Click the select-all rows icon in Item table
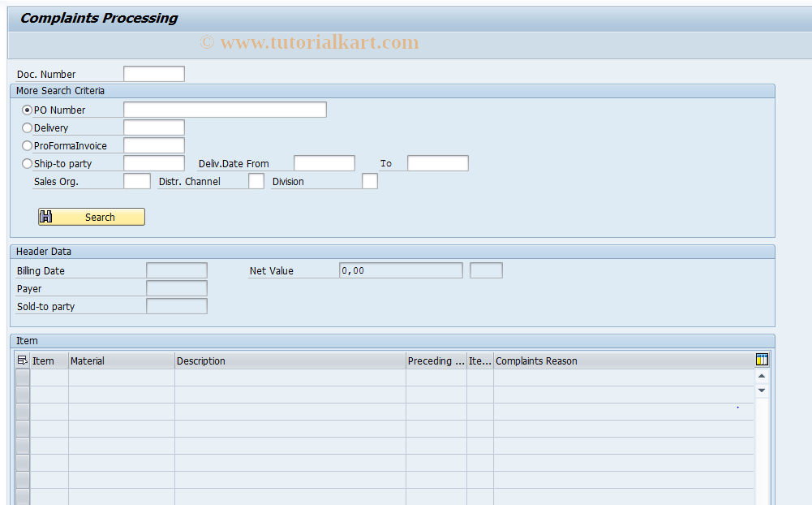This screenshot has height=505, width=812. [x=22, y=360]
